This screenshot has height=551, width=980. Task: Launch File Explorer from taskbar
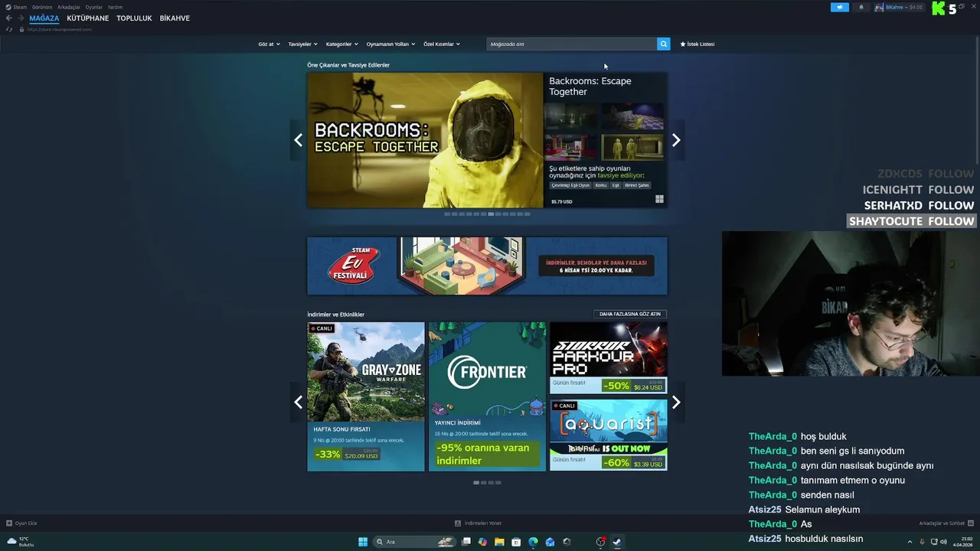pos(499,542)
